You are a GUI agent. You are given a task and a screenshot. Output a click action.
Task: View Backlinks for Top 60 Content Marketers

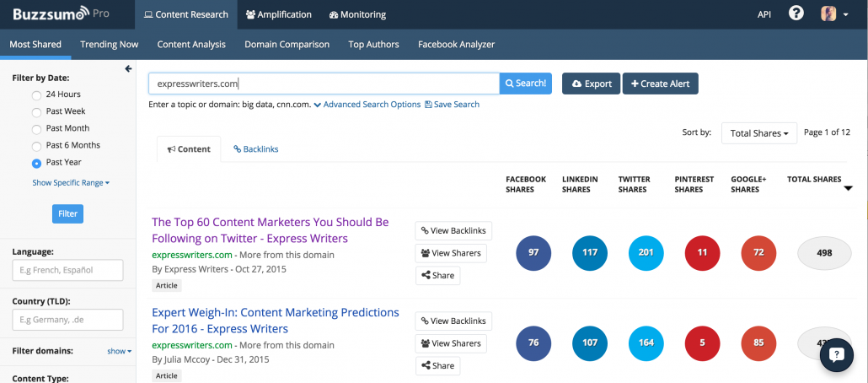[x=453, y=230]
